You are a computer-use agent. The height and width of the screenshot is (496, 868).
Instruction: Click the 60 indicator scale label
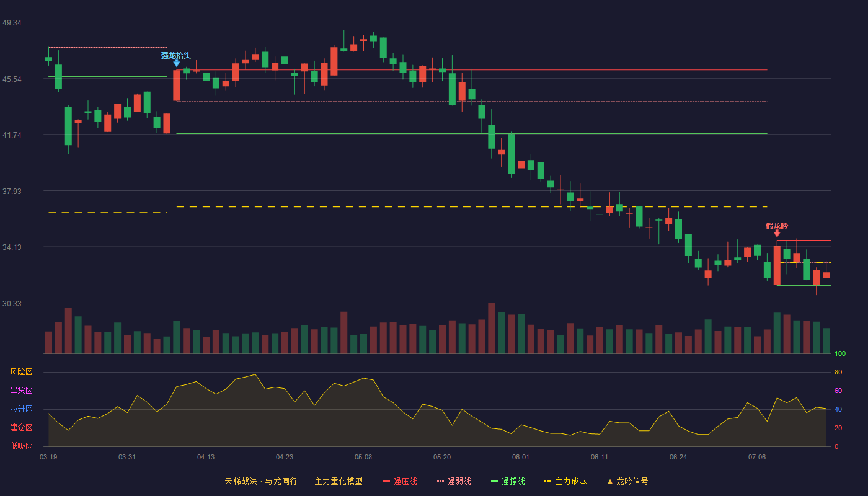(838, 391)
